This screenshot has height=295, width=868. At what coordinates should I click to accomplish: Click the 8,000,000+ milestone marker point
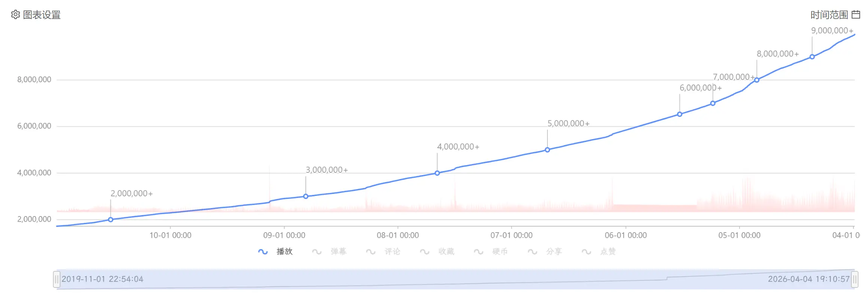[756, 80]
